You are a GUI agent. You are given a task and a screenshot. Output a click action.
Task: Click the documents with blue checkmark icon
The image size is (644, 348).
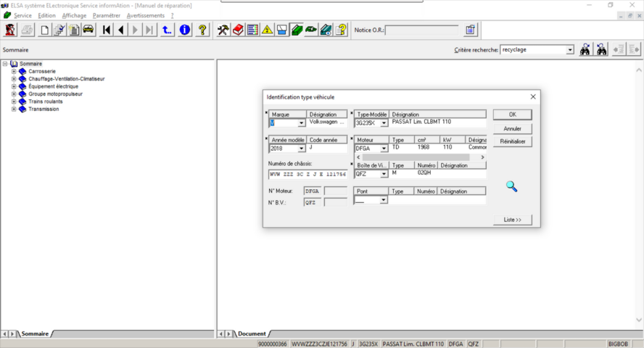(x=59, y=30)
